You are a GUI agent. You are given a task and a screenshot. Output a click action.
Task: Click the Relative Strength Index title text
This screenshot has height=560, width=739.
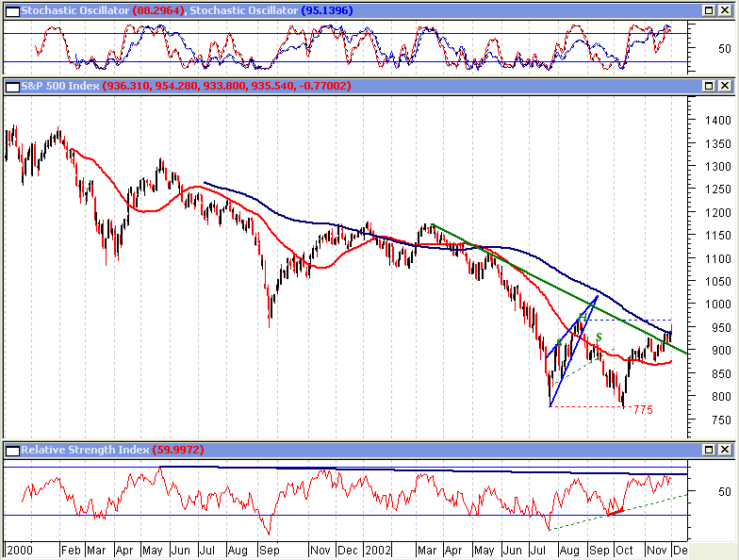tap(85, 450)
